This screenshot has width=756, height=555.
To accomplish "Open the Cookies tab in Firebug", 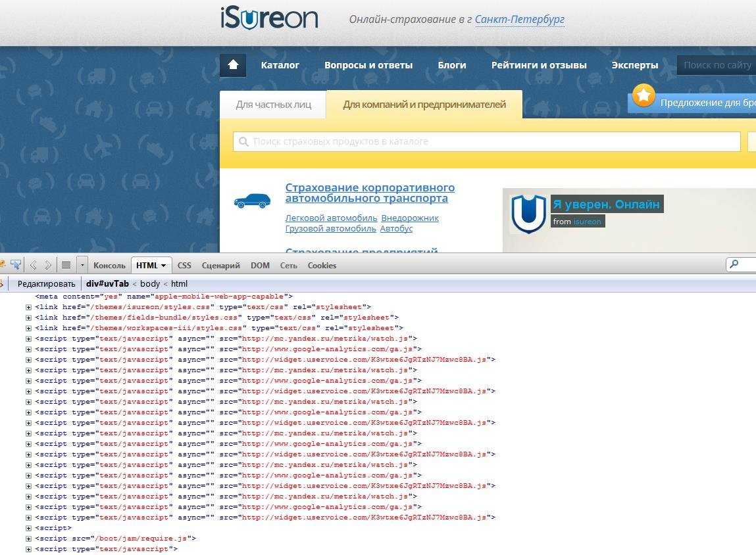I will (322, 266).
